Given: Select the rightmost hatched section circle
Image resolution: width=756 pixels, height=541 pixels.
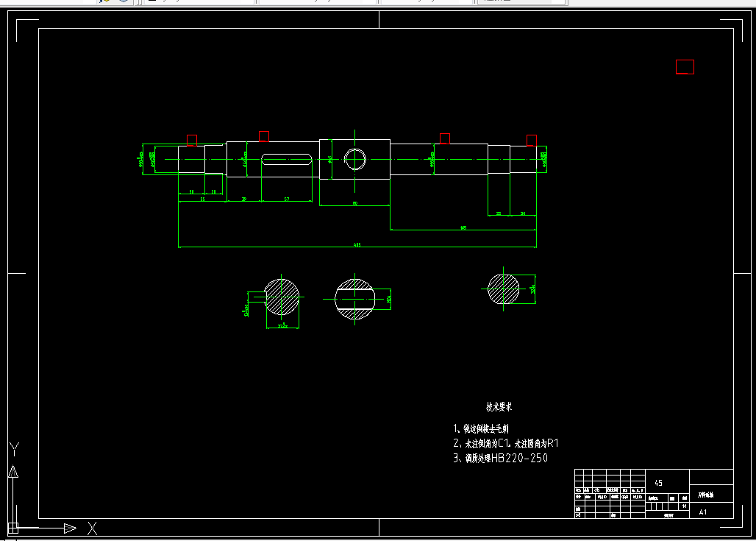Looking at the screenshot, I should coord(503,289).
